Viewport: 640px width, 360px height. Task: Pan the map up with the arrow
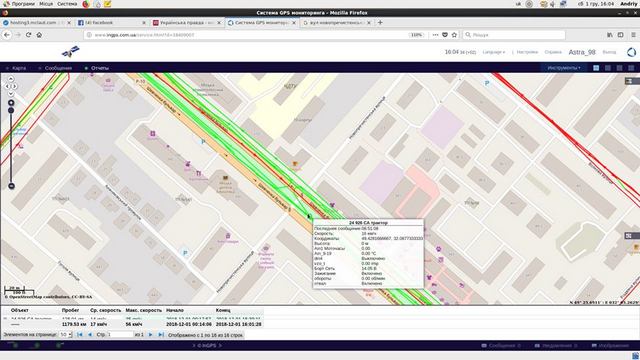click(11, 79)
